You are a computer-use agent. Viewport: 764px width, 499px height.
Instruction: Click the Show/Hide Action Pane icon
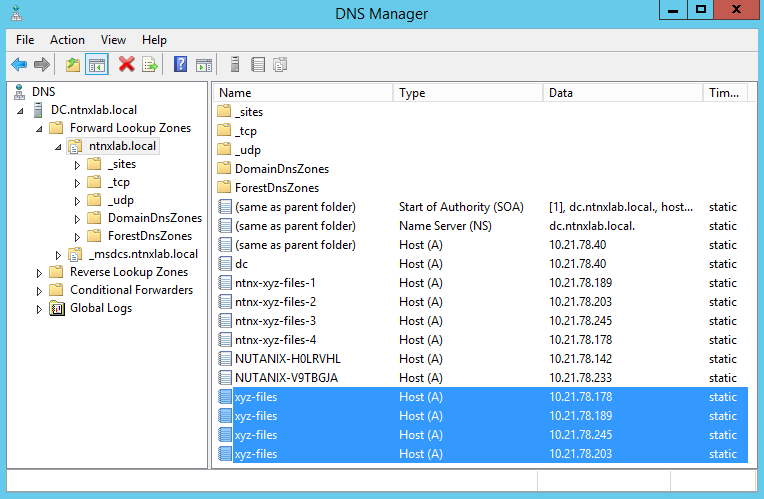204,64
